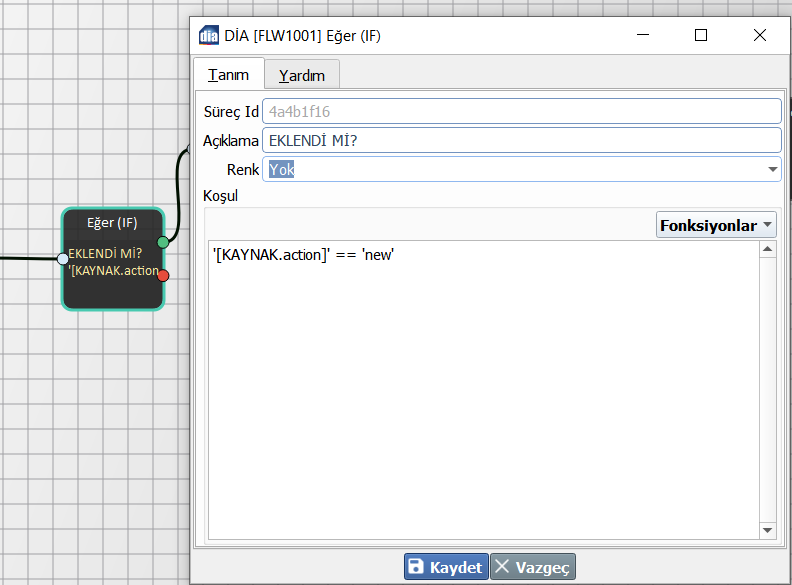
Task: Open the Yardım tab
Action: click(x=302, y=75)
